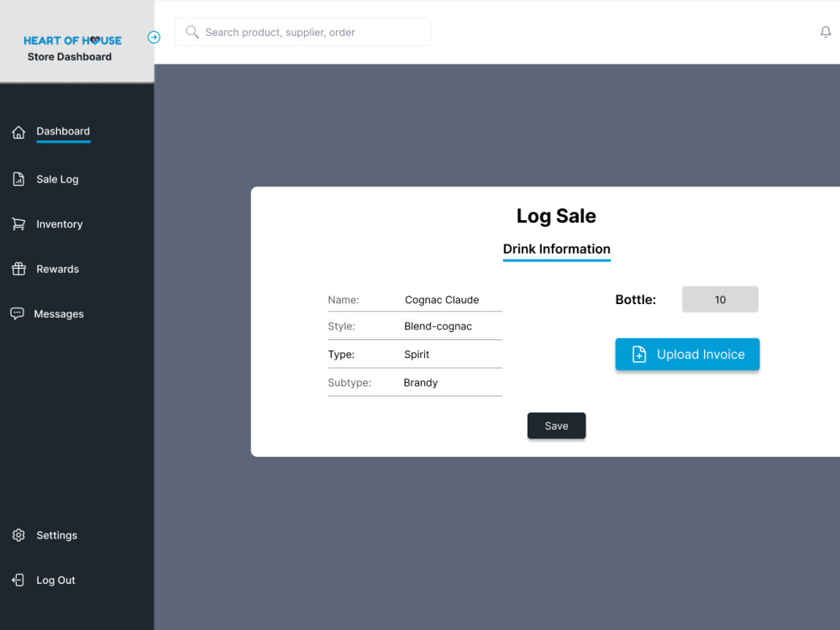Click the Subtype: label
The image size is (840, 630).
coord(349,382)
